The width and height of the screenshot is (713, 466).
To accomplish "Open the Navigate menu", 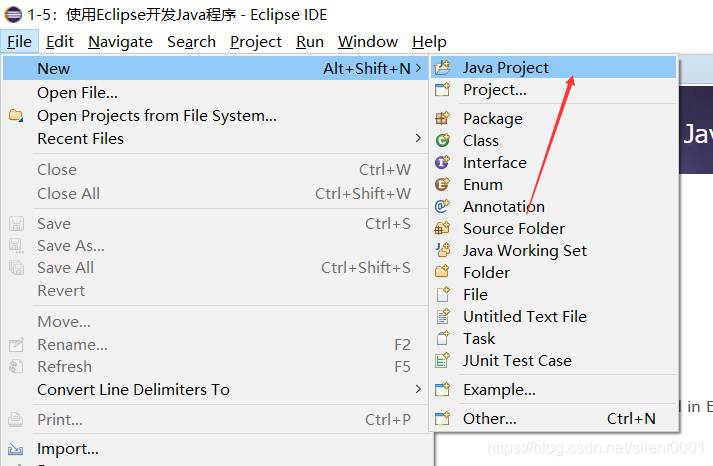I will (121, 42).
